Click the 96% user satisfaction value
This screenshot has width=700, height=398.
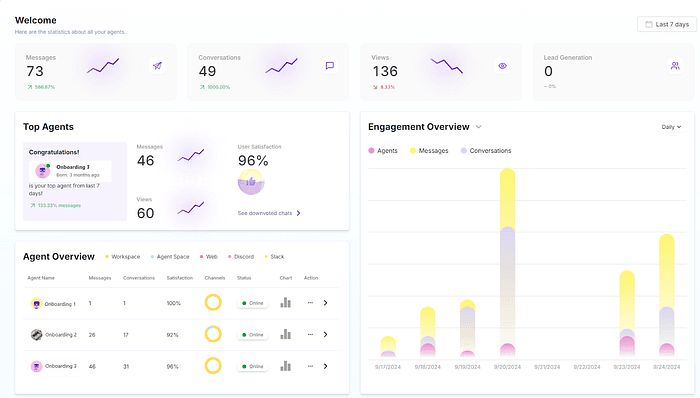(x=253, y=161)
